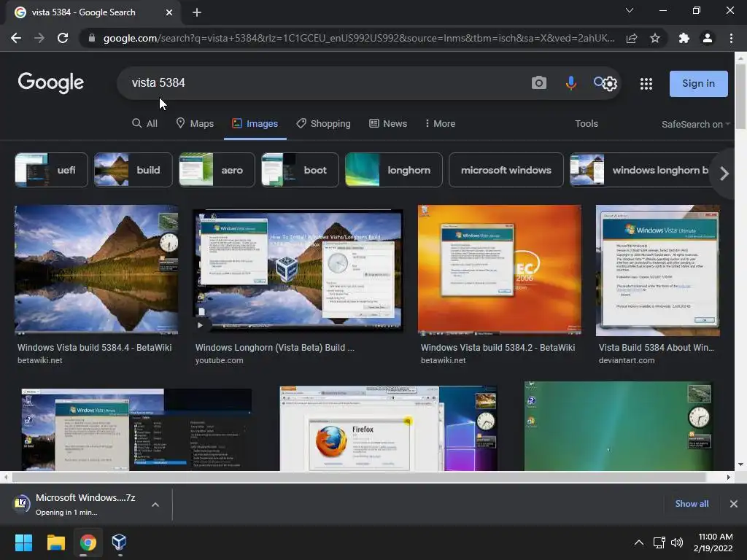747x560 pixels.
Task: Open Chrome extensions puzzle icon
Action: [x=684, y=38]
